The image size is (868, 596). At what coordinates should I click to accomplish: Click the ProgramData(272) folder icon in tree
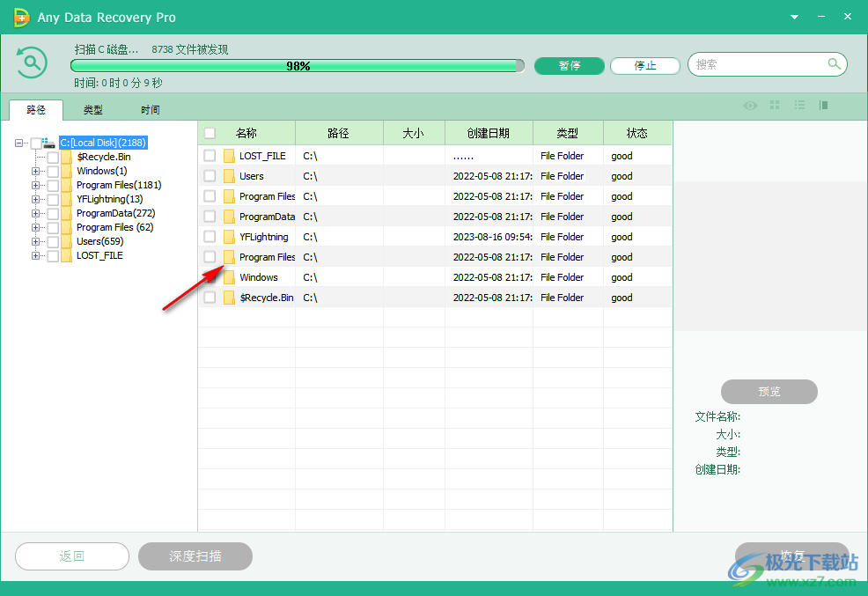[x=66, y=214]
